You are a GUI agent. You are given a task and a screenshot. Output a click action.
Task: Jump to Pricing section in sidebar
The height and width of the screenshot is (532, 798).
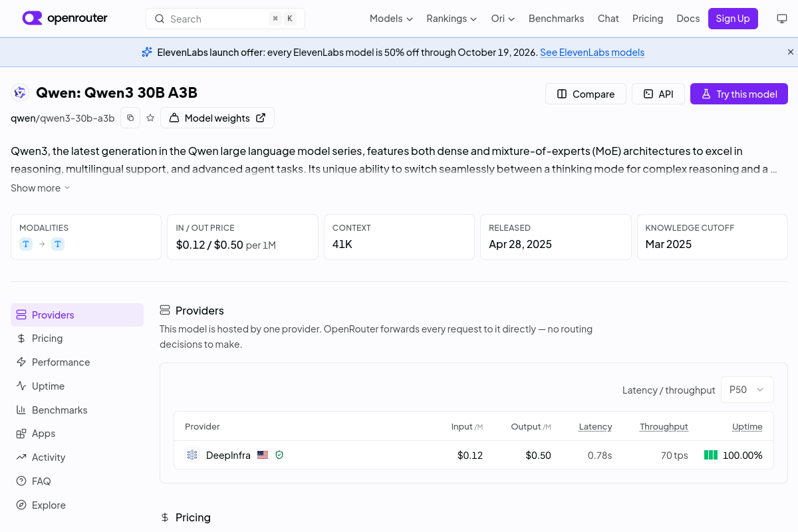click(77, 338)
